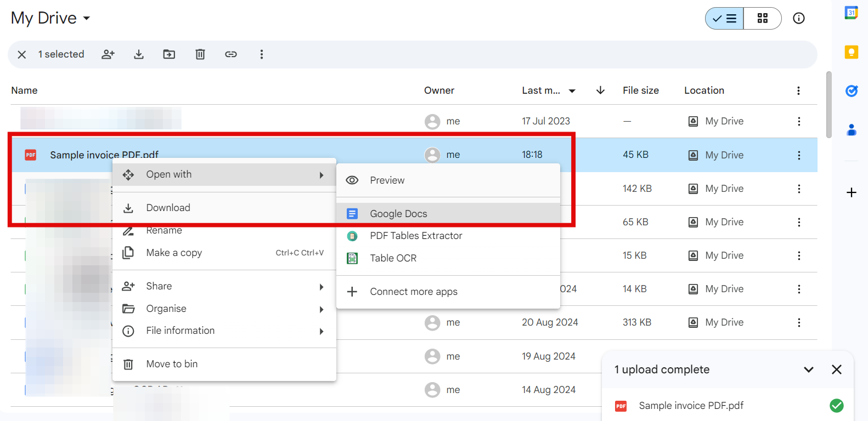Open with PDF Tables Extractor

click(448, 236)
